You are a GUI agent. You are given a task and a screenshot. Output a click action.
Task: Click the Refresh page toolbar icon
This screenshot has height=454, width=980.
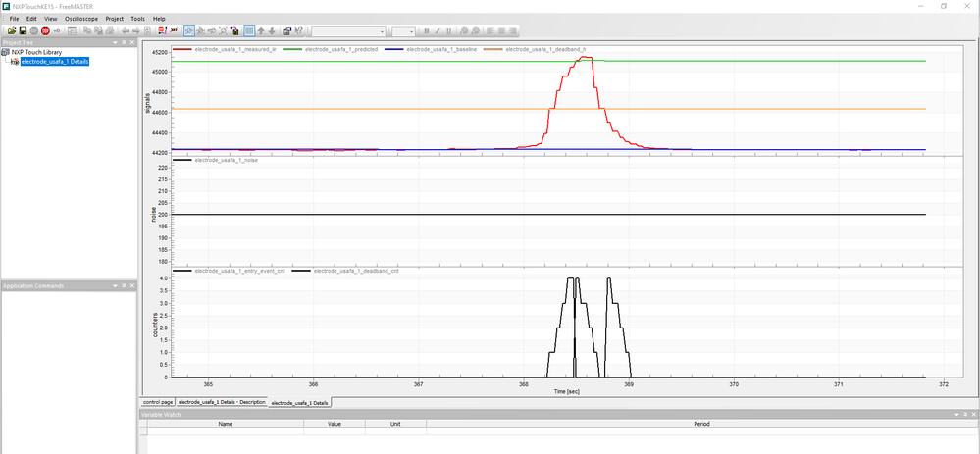coord(147,31)
